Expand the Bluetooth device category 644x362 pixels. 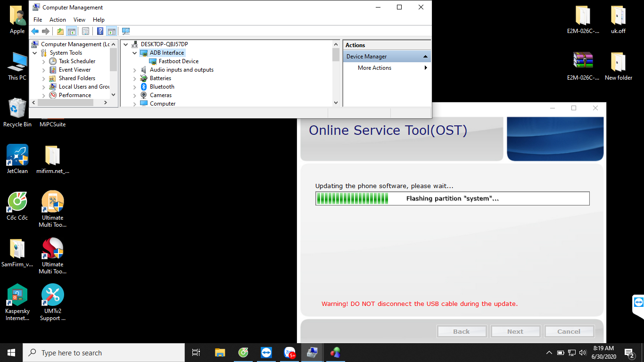(134, 87)
